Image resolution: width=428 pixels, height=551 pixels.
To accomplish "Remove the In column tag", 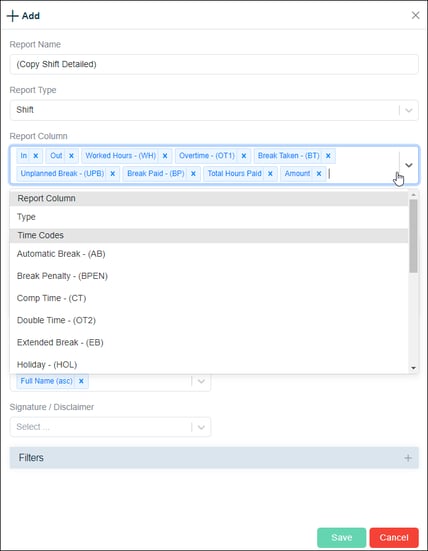I will coord(35,156).
